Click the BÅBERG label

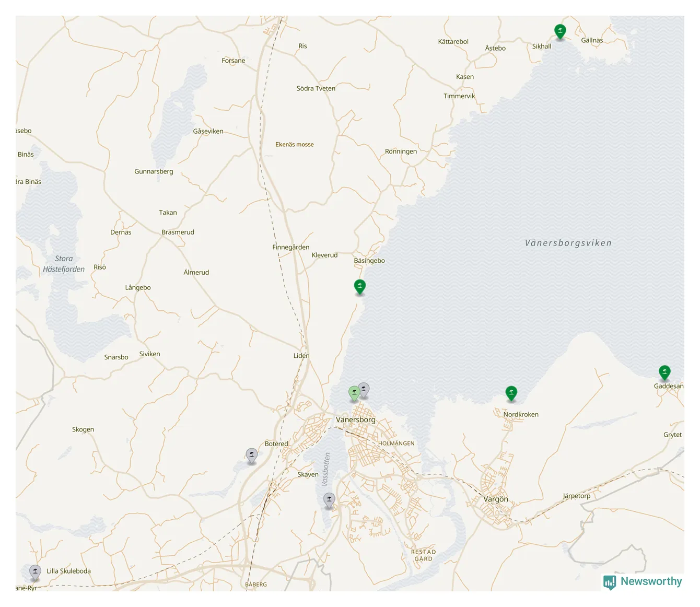[x=256, y=585]
